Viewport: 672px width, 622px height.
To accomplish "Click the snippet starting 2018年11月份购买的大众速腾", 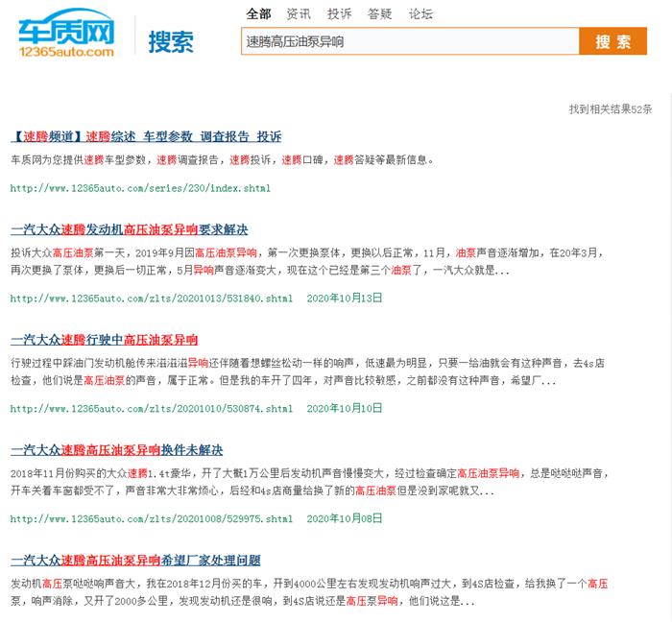I will tap(310, 482).
